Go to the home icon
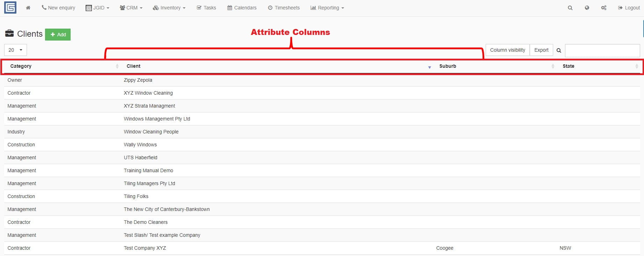The width and height of the screenshot is (644, 256). click(x=28, y=8)
